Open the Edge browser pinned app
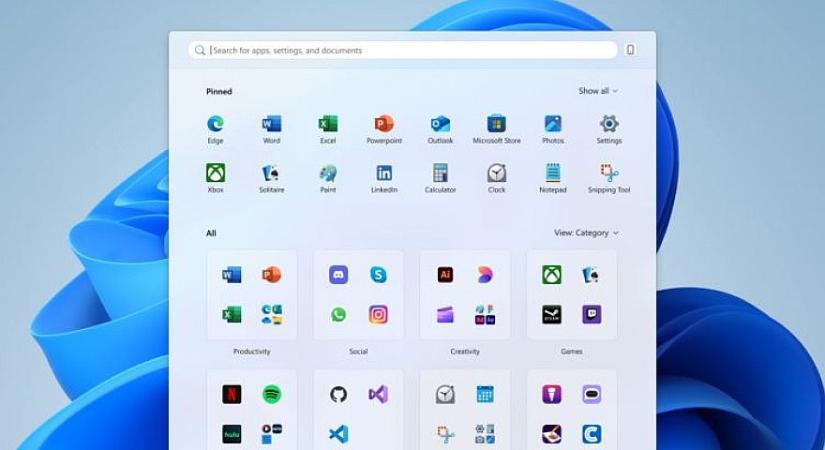825x450 pixels. 215,125
